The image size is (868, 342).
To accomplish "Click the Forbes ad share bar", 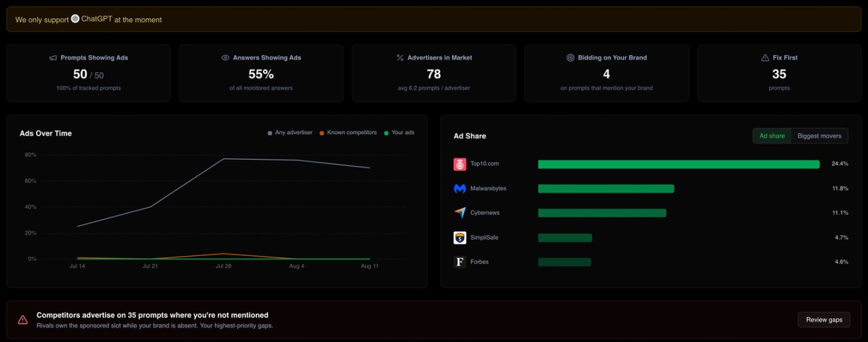I will coord(565,262).
